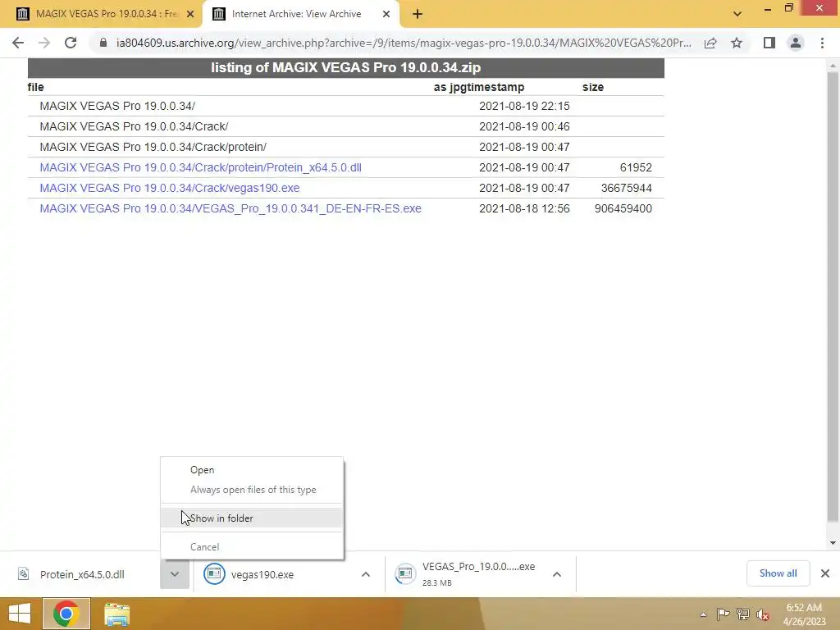Select the Internet Archive: View Archive tab
The height and width of the screenshot is (630, 840).
coord(300,15)
